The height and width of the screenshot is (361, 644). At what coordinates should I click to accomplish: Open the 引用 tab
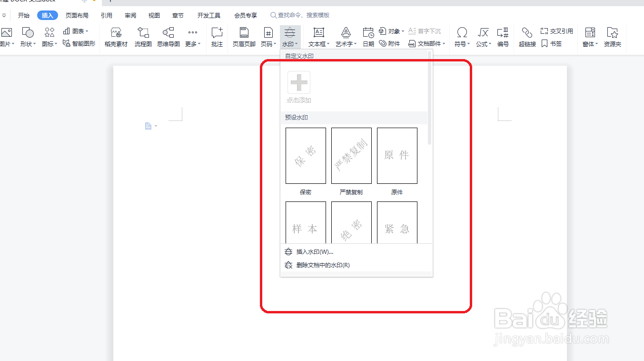click(107, 15)
